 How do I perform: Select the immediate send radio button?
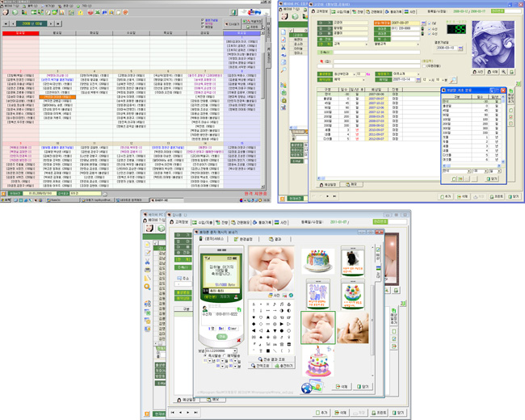click(205, 355)
